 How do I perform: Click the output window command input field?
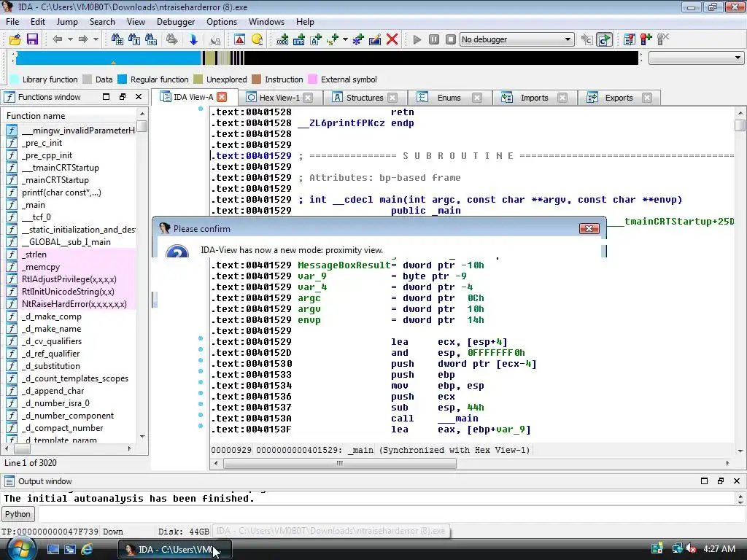click(x=391, y=514)
